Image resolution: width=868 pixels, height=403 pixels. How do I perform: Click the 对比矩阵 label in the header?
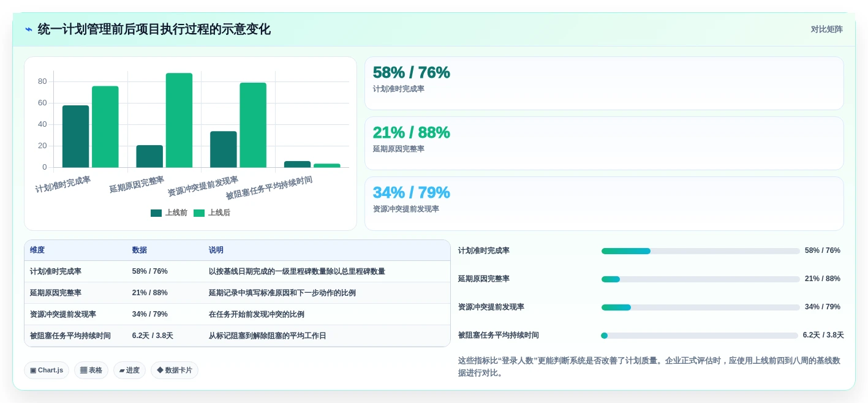pos(826,29)
